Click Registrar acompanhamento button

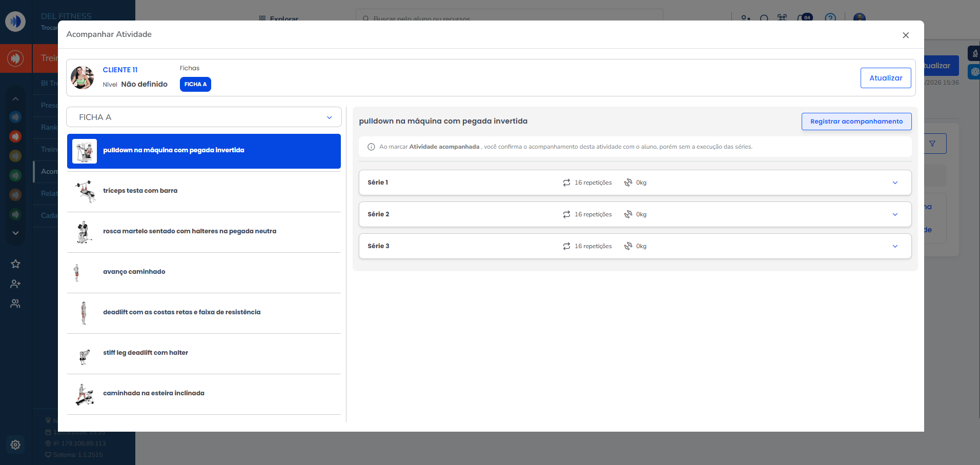click(x=856, y=122)
